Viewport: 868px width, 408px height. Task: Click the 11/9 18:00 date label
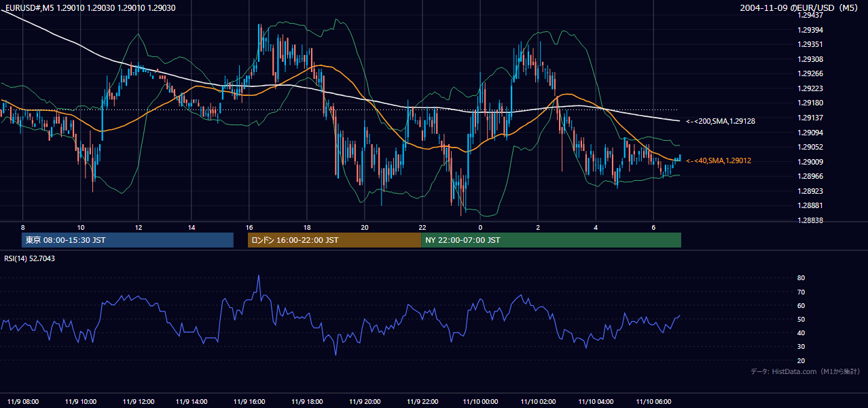(306, 401)
